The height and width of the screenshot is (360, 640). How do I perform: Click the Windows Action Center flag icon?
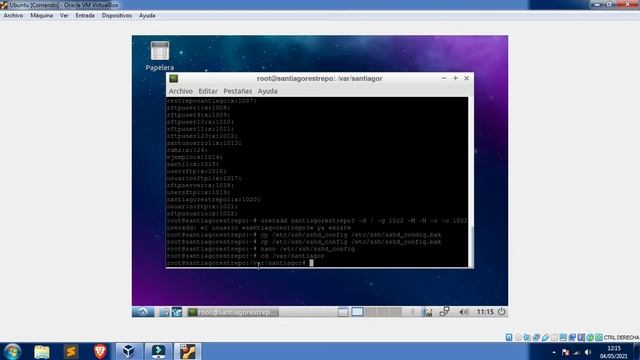[565, 352]
